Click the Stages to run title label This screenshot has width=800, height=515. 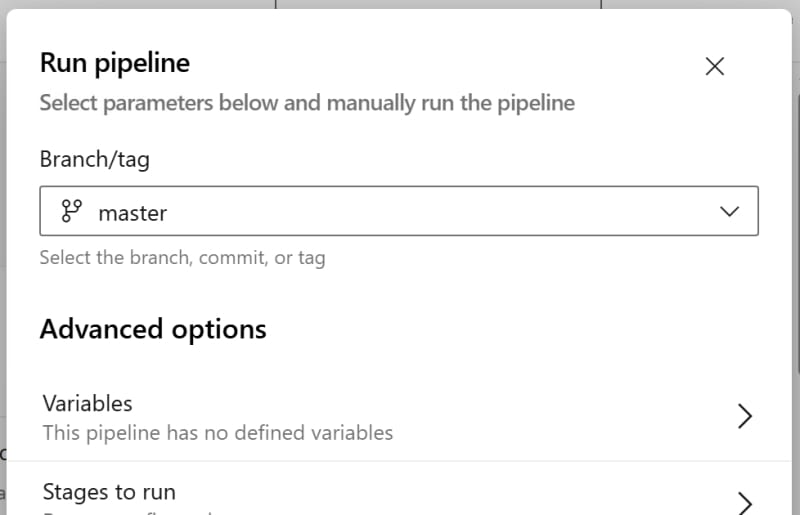point(109,492)
